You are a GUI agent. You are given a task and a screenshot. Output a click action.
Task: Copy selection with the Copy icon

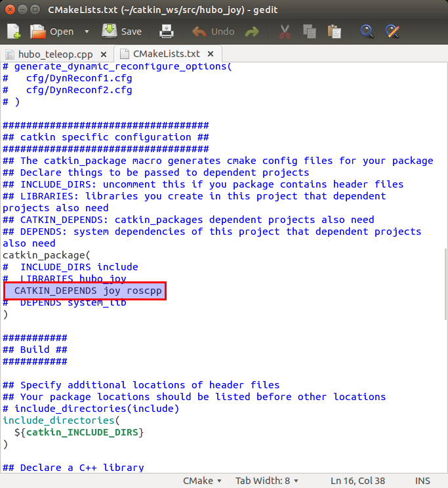click(x=310, y=31)
